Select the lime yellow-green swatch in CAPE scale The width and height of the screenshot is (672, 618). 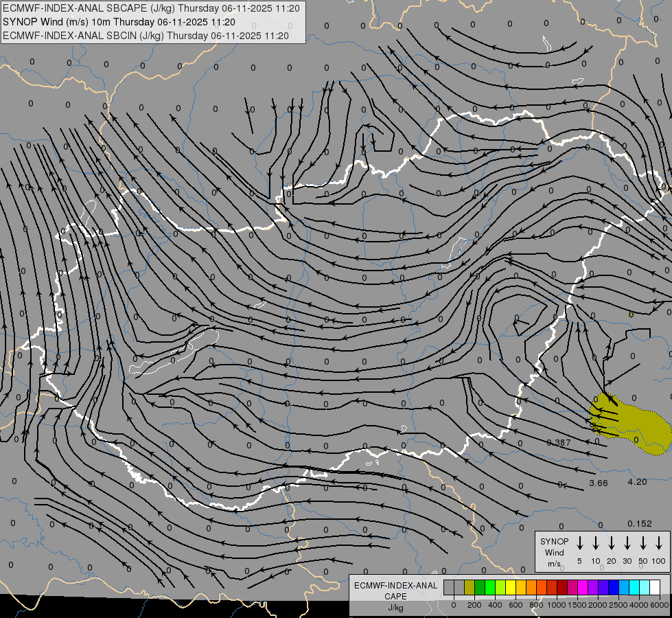(500, 587)
